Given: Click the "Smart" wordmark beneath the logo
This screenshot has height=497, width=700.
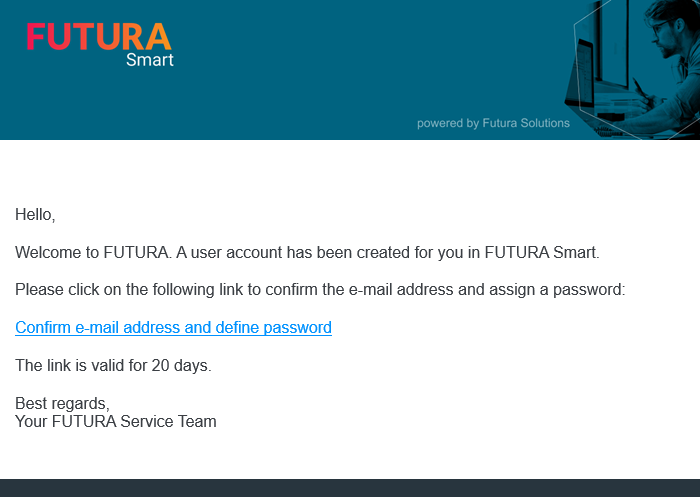Looking at the screenshot, I should (x=150, y=60).
